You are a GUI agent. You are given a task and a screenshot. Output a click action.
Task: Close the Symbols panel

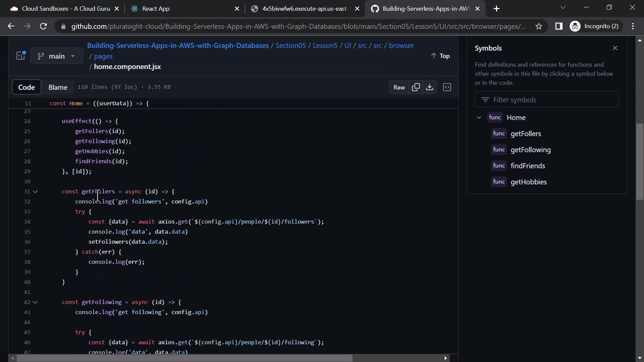tap(615, 48)
